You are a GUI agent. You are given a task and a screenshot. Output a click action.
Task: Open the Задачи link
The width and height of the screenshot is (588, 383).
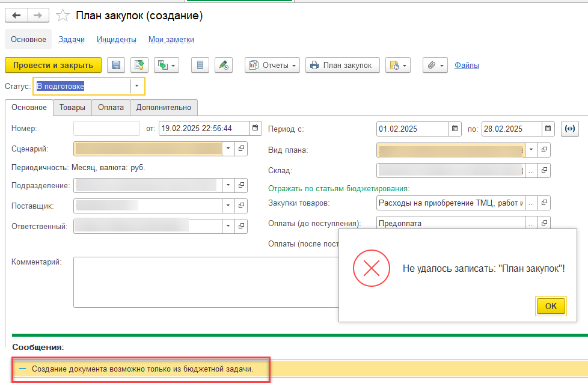coord(72,40)
